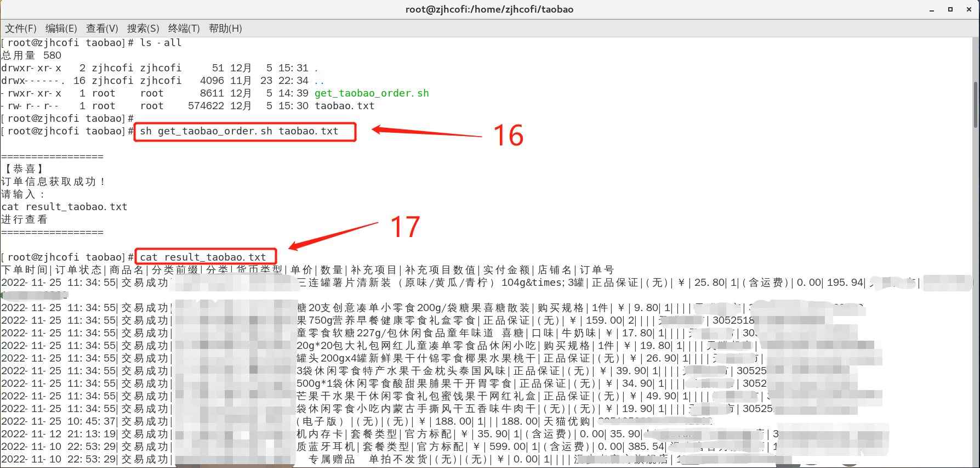
Task: Click timestamp '2022-11-12 21:13:19'
Action: [x=59, y=434]
